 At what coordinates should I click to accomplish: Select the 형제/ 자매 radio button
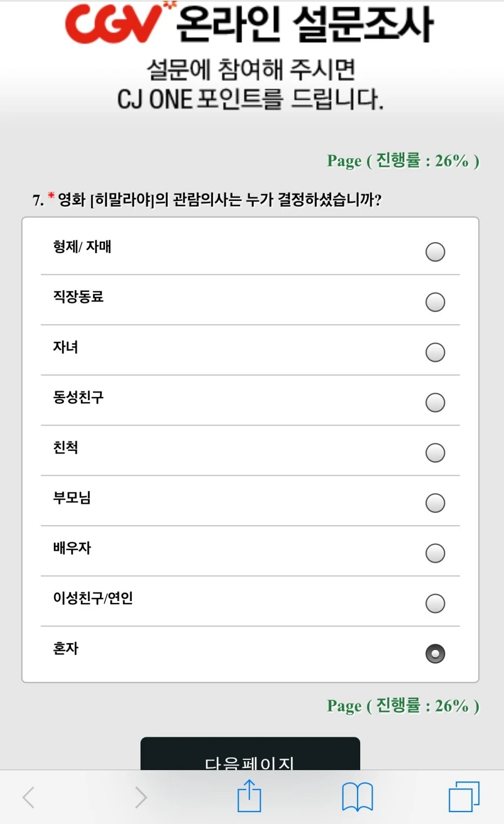435,252
